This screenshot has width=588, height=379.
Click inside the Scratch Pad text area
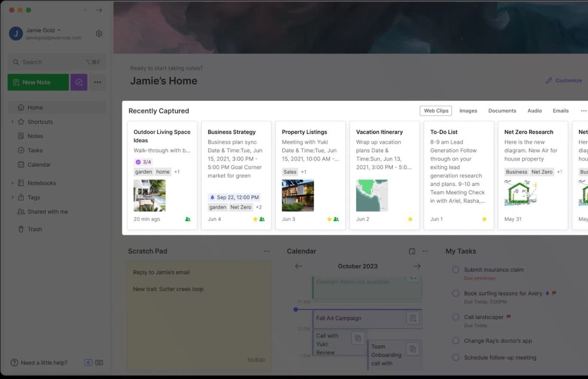(x=199, y=315)
